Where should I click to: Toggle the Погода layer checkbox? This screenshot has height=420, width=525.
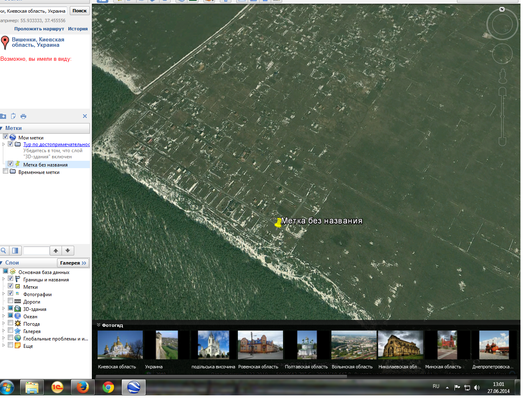11,323
